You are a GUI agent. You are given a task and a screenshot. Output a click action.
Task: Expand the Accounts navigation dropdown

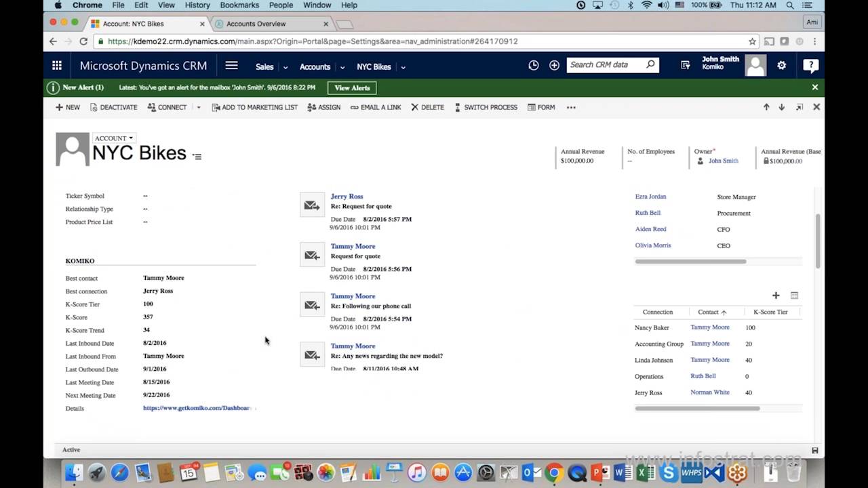tap(342, 67)
